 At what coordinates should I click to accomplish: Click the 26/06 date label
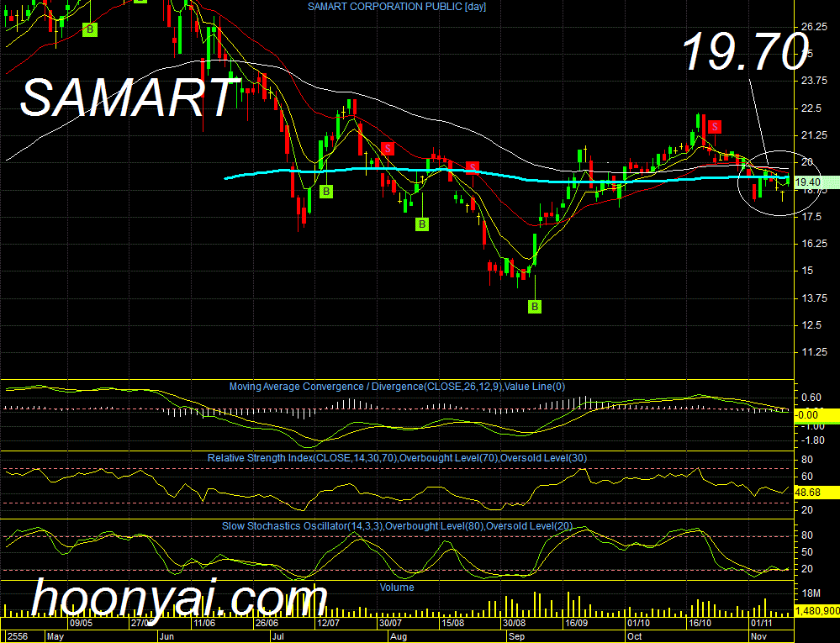click(267, 623)
